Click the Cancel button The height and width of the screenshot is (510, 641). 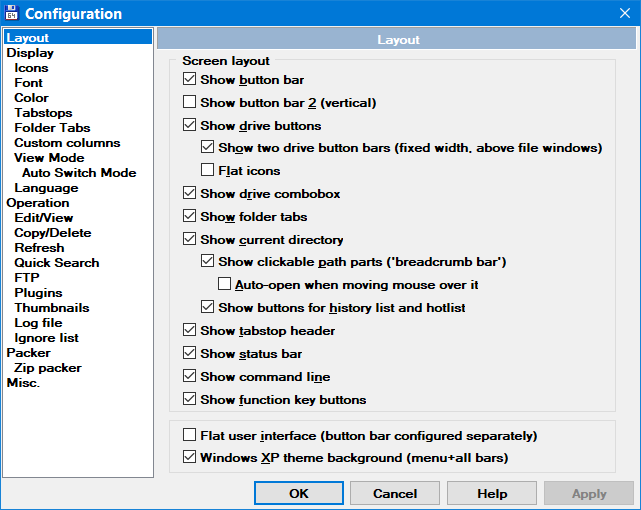(x=395, y=493)
